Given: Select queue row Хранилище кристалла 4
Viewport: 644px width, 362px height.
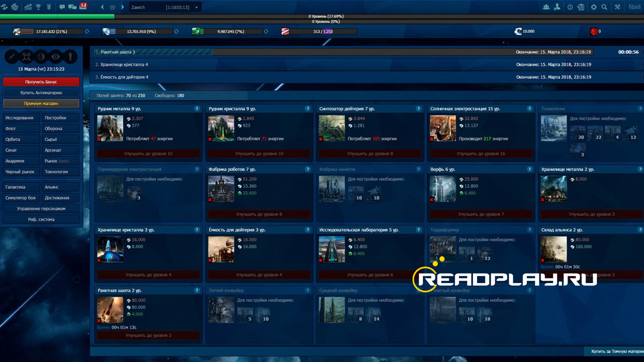Looking at the screenshot, I should 366,64.
